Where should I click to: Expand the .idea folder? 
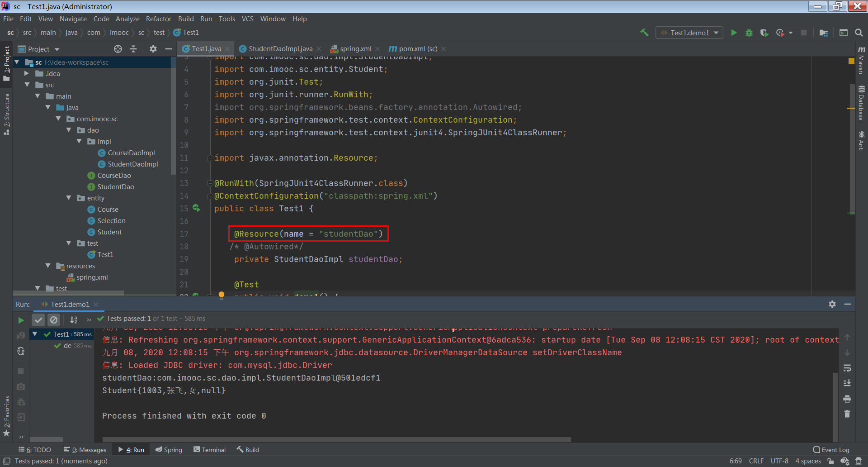(27, 73)
